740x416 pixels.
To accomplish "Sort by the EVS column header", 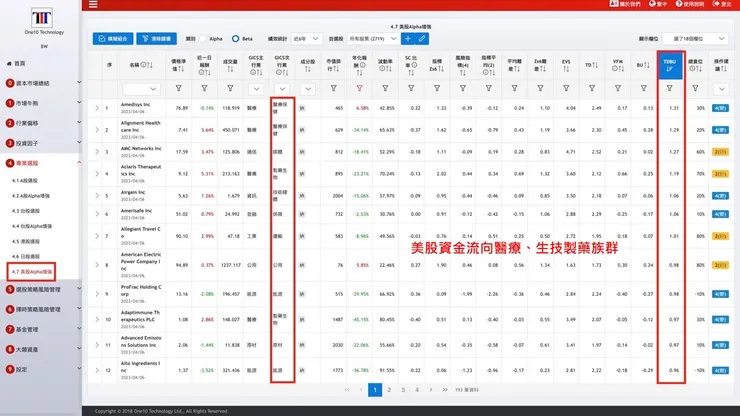I will [566, 65].
